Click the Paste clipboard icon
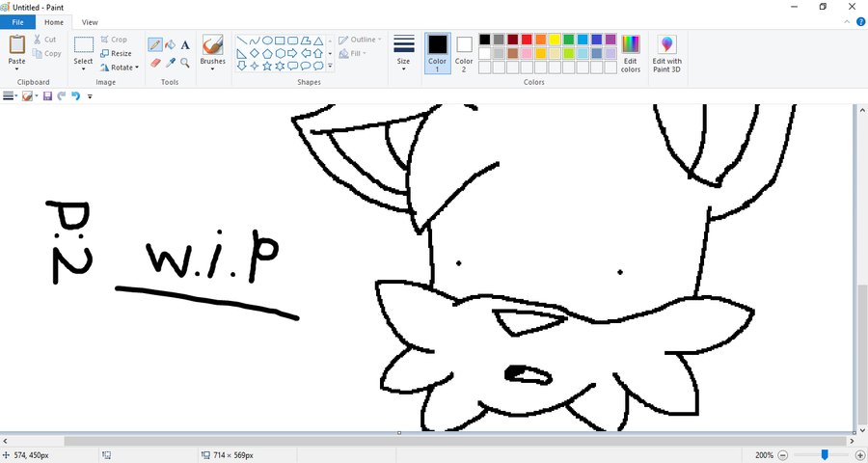The height and width of the screenshot is (463, 868). (x=16, y=44)
